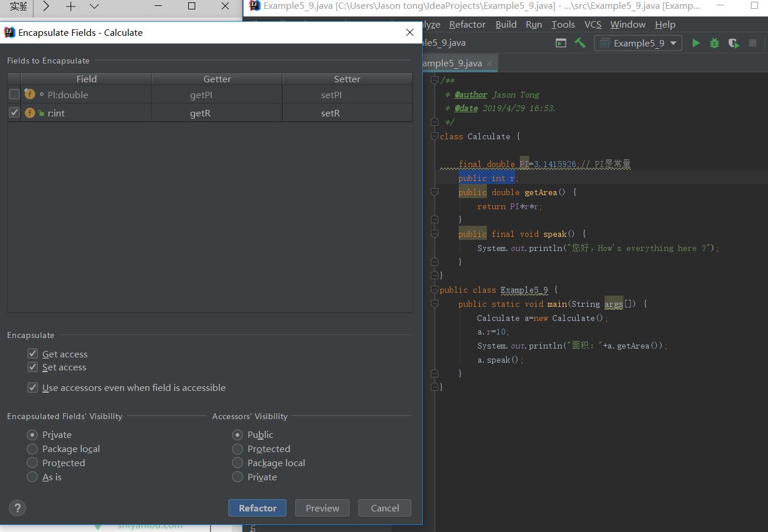Click the Getter column header
Image resolution: width=768 pixels, height=532 pixels.
(217, 79)
